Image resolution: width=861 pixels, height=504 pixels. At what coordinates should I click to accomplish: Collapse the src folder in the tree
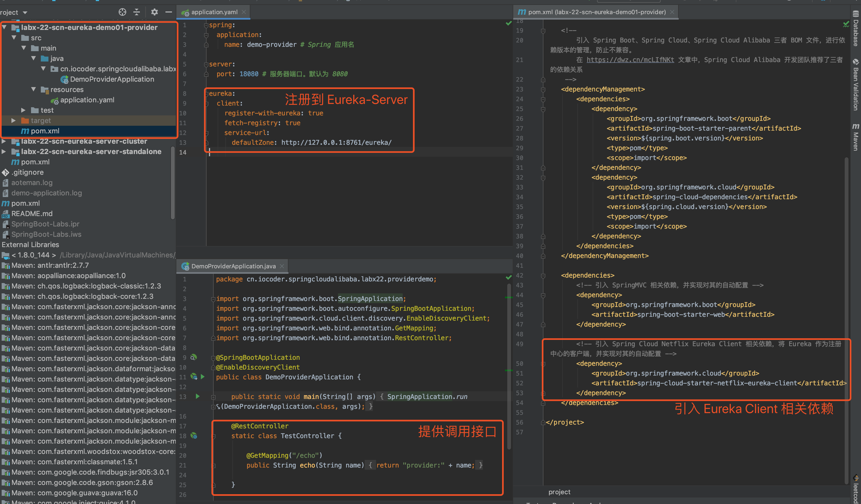click(x=14, y=38)
